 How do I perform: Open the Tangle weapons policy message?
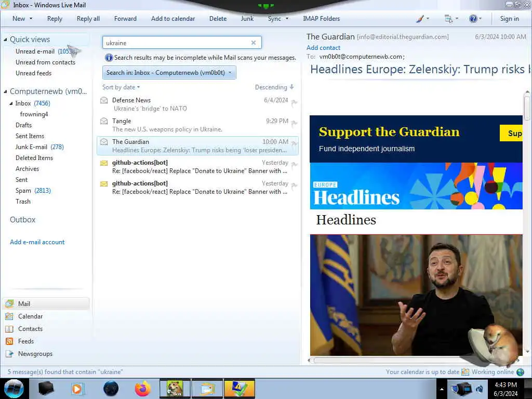coord(198,125)
